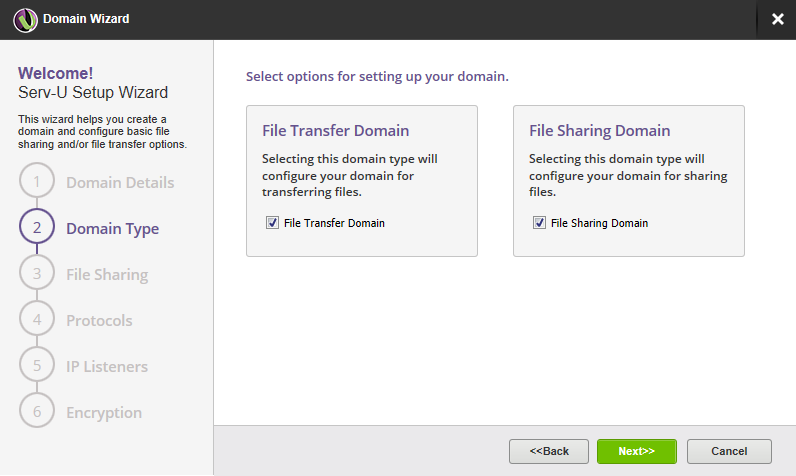
Task: Click the step 3 circle icon
Action: tap(36, 274)
